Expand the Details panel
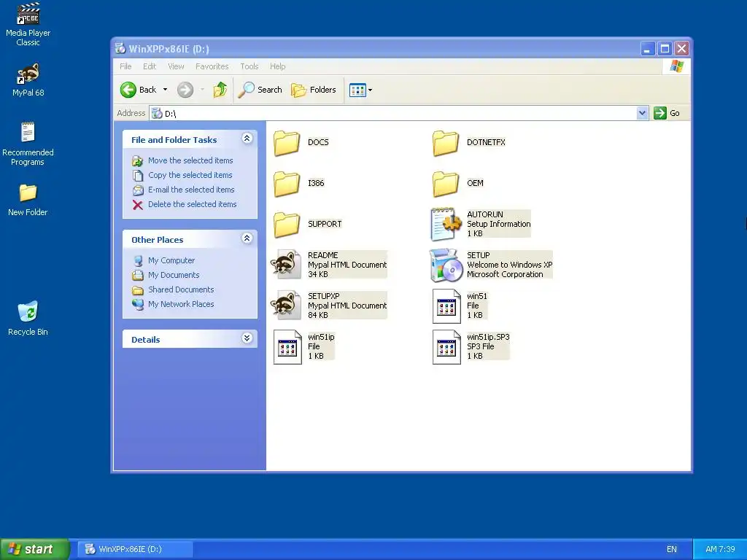The image size is (747, 560). tap(247, 338)
